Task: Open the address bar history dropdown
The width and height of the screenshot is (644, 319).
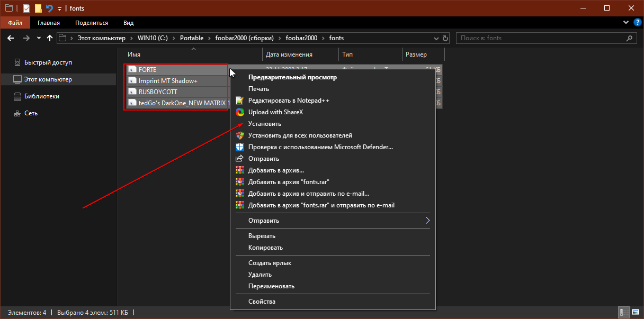Action: tap(435, 38)
